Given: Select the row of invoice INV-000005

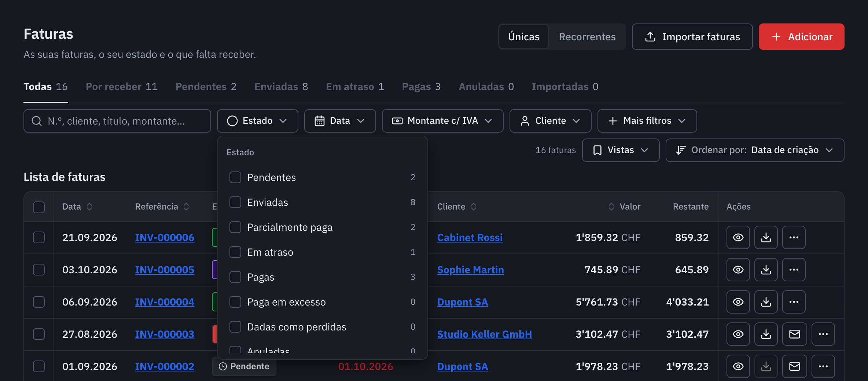Looking at the screenshot, I should click(x=39, y=270).
